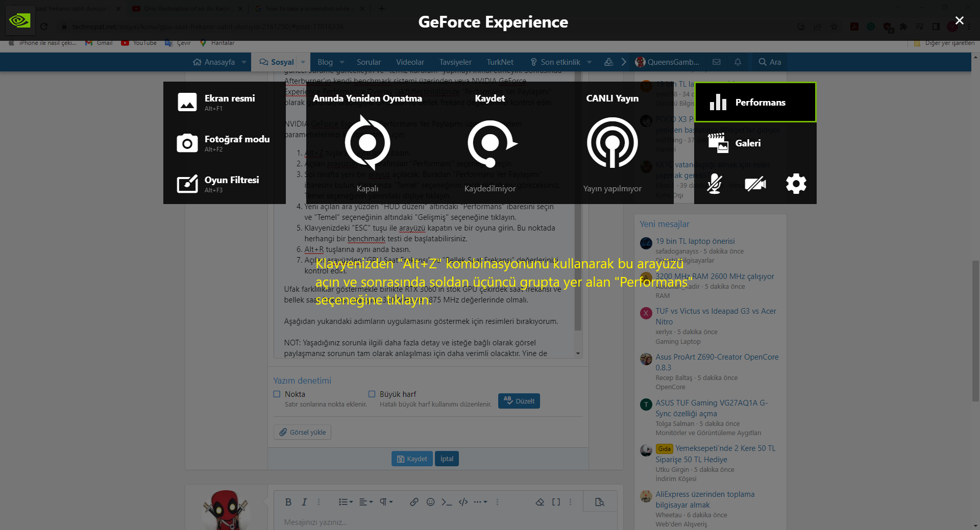The height and width of the screenshot is (530, 980).
Task: Toggle Bold in the reply editor
Action: click(288, 502)
